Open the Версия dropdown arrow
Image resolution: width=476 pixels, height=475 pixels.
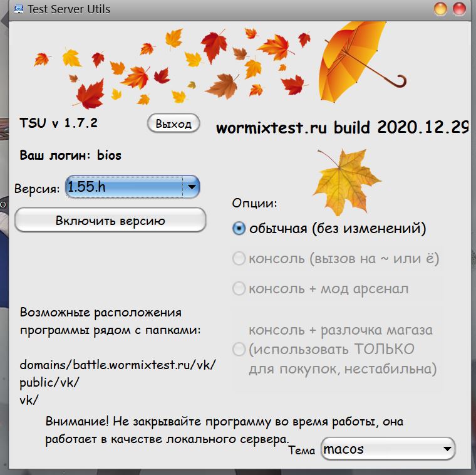[x=192, y=187]
